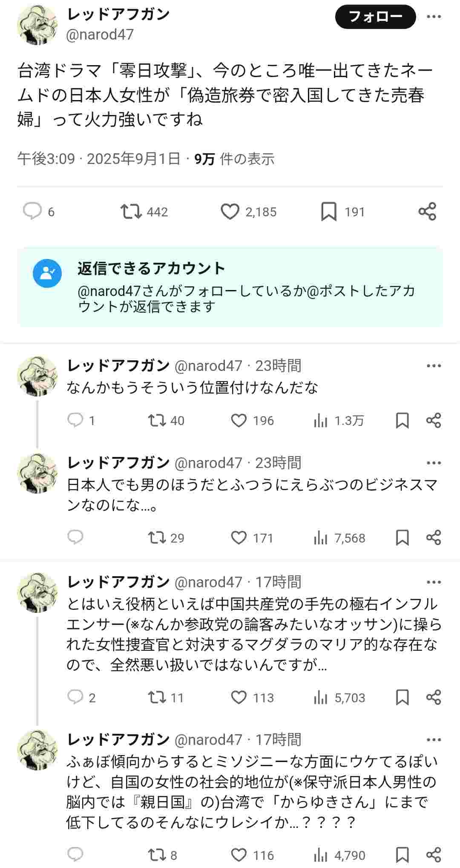This screenshot has height=868, width=460.
Task: Share the main post
Action: pos(427,211)
